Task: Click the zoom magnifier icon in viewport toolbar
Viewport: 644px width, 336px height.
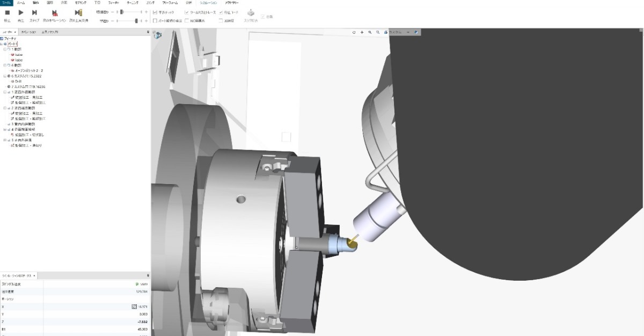Action: click(370, 32)
